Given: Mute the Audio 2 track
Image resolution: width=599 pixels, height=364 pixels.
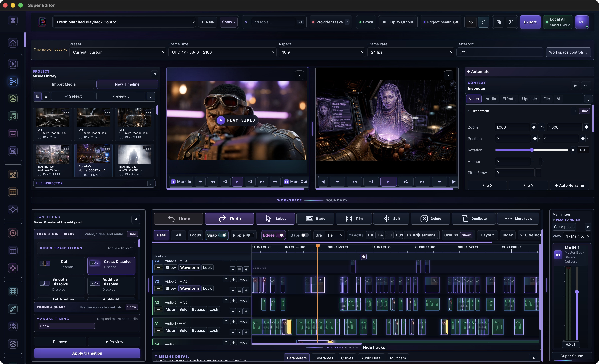Looking at the screenshot, I should point(170,309).
